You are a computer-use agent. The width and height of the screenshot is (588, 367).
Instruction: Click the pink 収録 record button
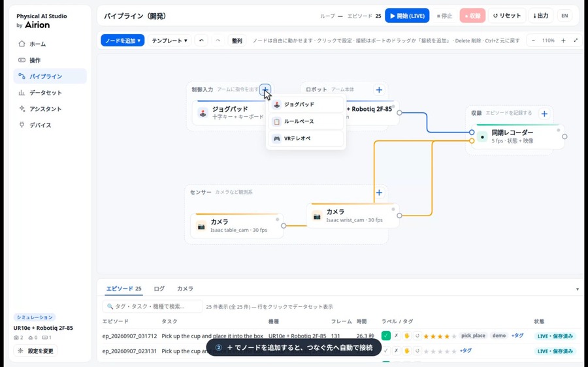pos(472,16)
